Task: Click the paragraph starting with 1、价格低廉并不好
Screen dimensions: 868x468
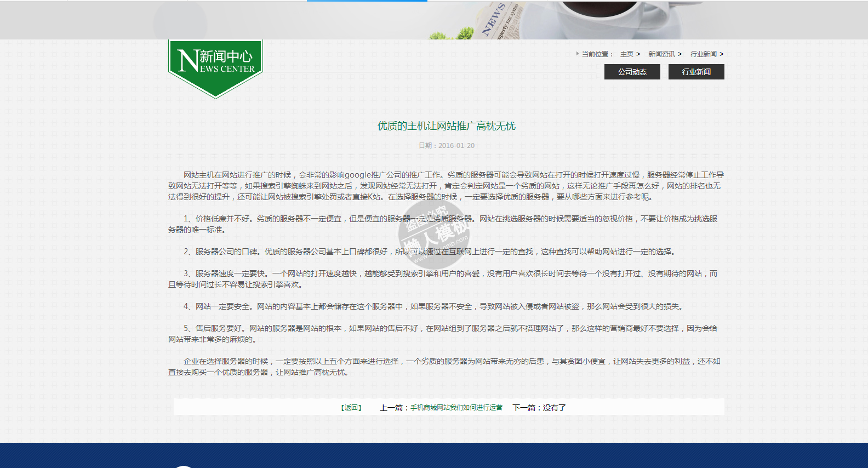Action: point(442,224)
